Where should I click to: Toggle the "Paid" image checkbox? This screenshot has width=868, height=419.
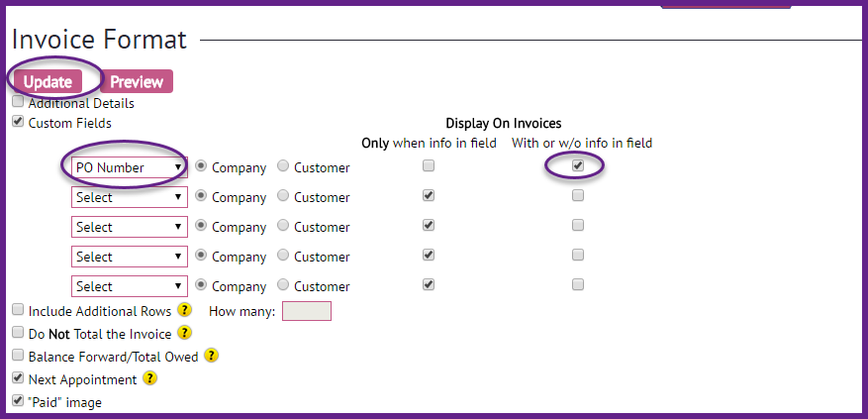click(18, 400)
